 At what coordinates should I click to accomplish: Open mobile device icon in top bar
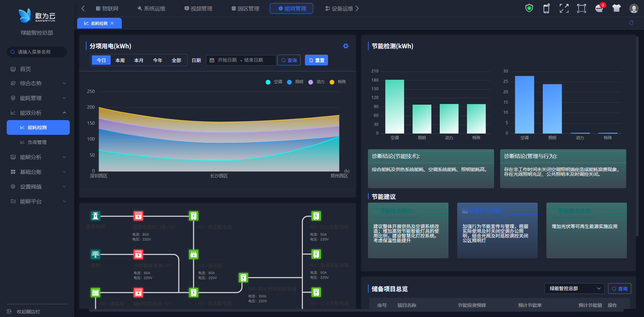click(546, 8)
